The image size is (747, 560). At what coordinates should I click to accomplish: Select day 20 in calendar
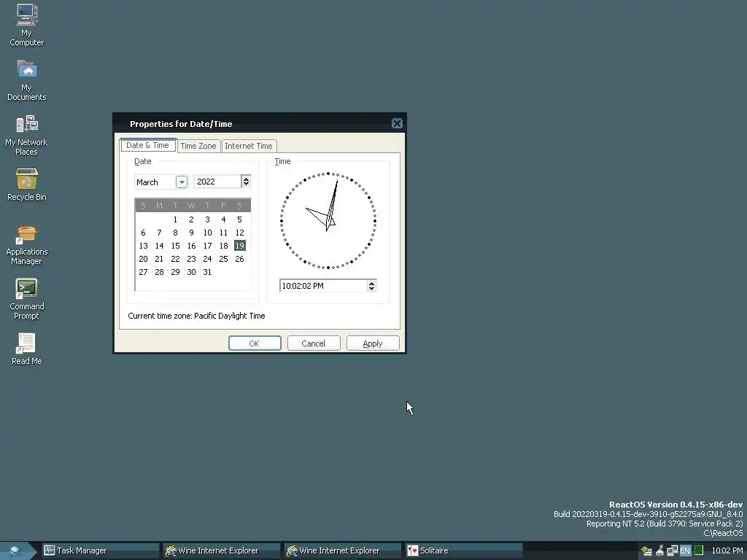[144, 259]
